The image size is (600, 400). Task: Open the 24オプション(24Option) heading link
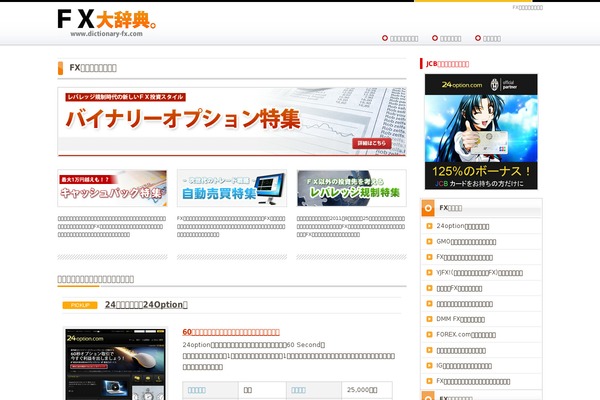tap(146, 305)
